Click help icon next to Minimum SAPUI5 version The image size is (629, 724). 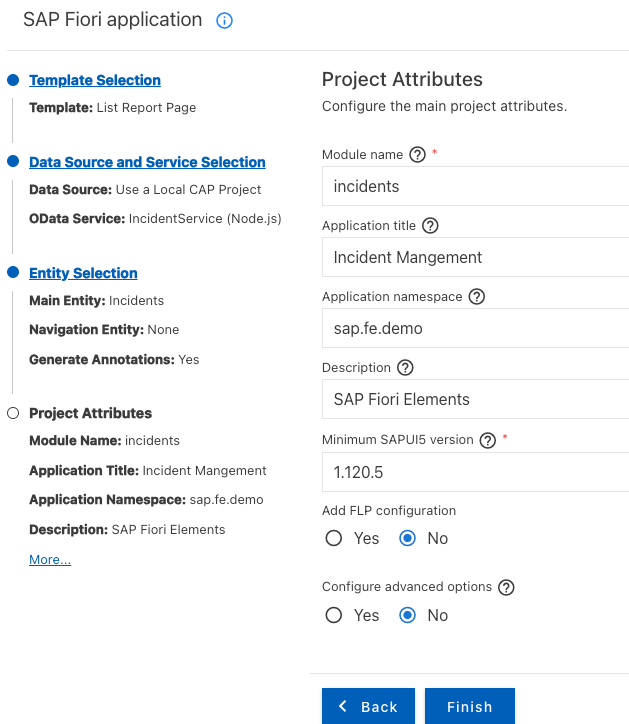click(488, 440)
